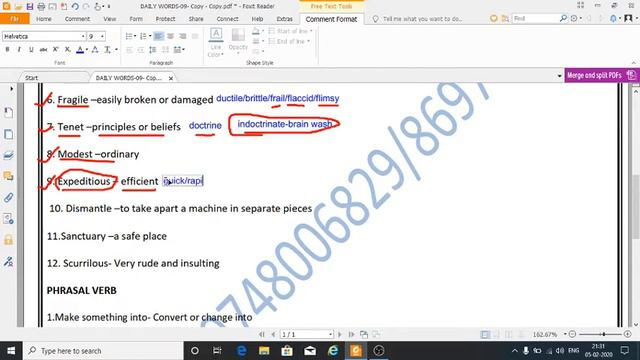Click the Find search field
The height and width of the screenshot is (360, 640).
point(535,18)
